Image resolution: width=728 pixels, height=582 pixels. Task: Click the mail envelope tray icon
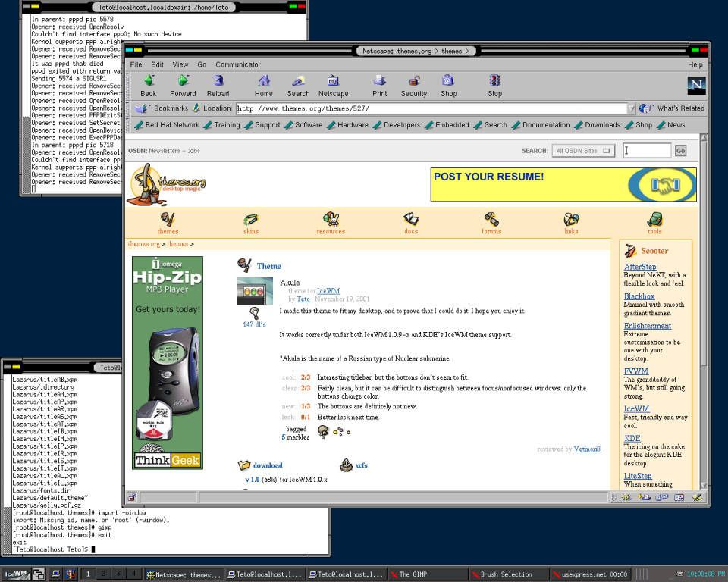tap(679, 574)
